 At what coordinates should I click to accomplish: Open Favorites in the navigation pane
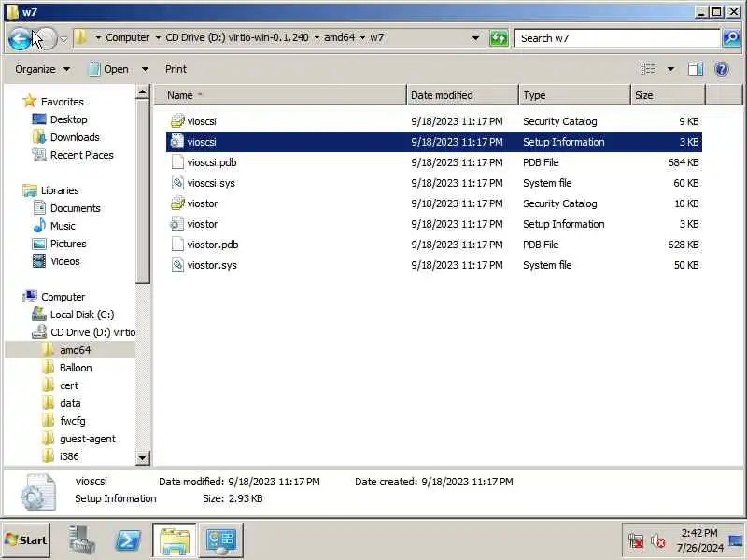click(62, 102)
